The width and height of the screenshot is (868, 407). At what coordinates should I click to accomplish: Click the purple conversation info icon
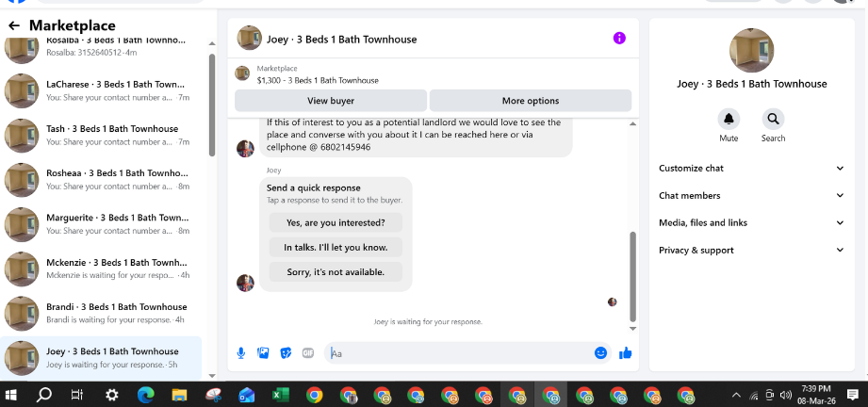(x=619, y=39)
